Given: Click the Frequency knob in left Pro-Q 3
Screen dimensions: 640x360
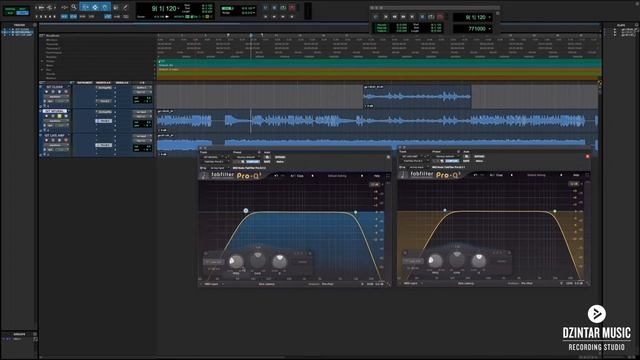Looking at the screenshot, I should [x=236, y=261].
